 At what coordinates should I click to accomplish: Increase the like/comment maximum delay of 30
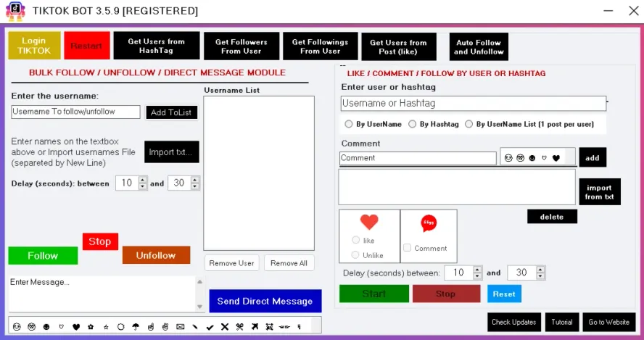click(540, 270)
